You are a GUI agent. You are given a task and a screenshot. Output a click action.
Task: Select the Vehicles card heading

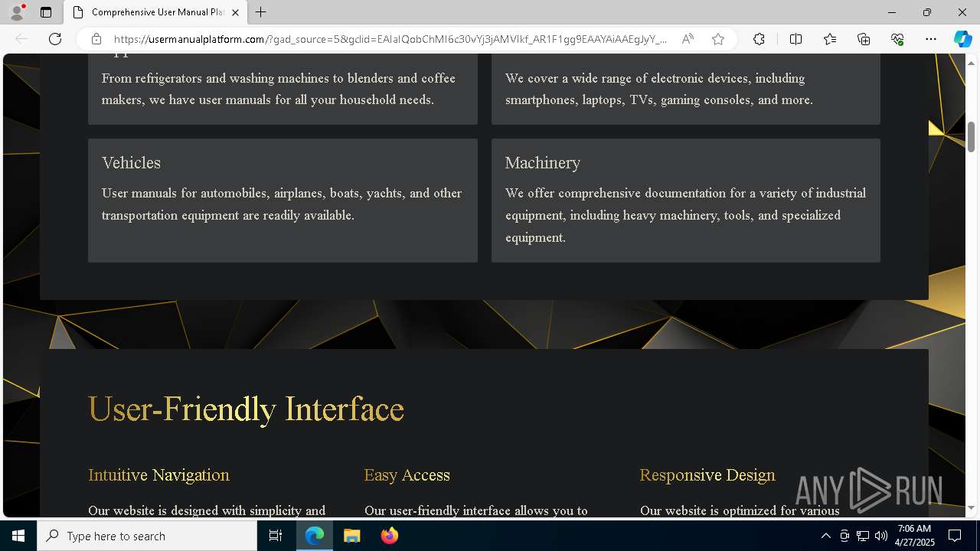131,162
